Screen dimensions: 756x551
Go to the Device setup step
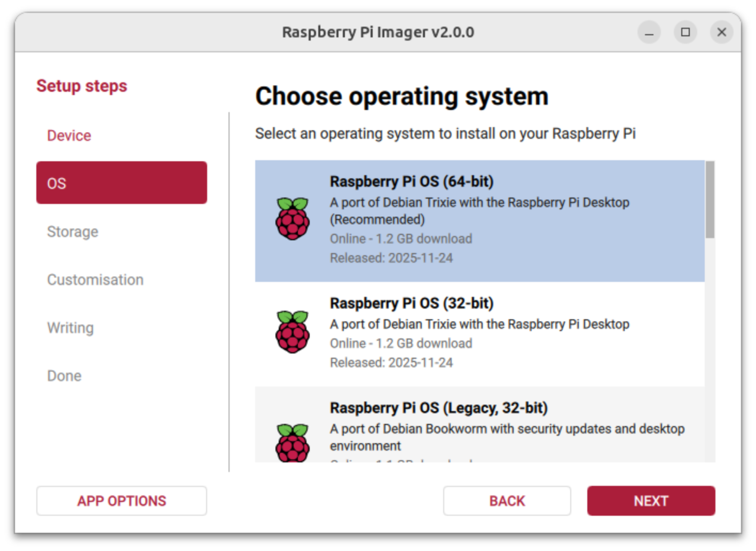69,136
